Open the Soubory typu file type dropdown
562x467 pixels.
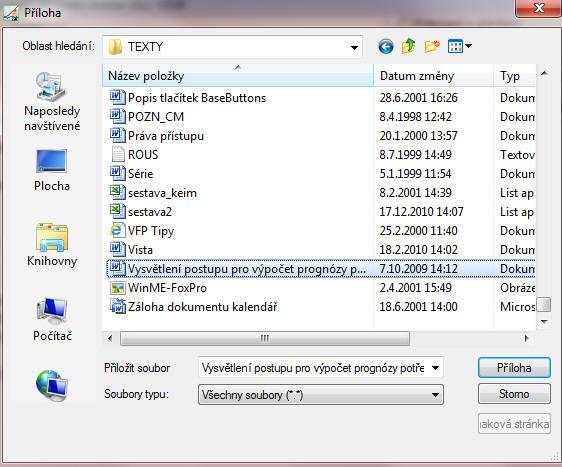(321, 395)
